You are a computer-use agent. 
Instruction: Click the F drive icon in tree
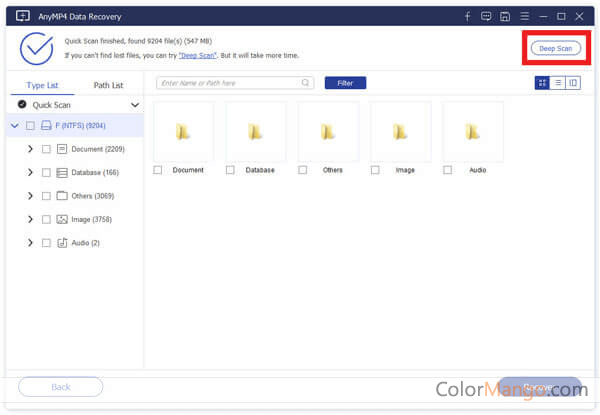point(46,125)
